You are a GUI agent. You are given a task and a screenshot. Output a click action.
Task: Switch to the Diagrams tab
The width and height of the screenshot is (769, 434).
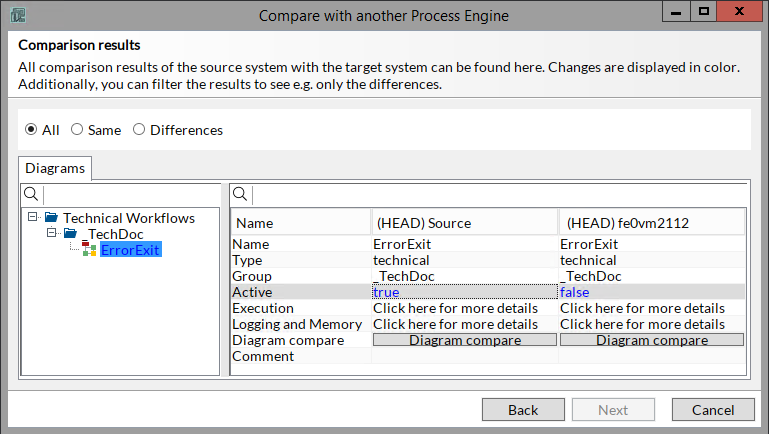tap(55, 168)
